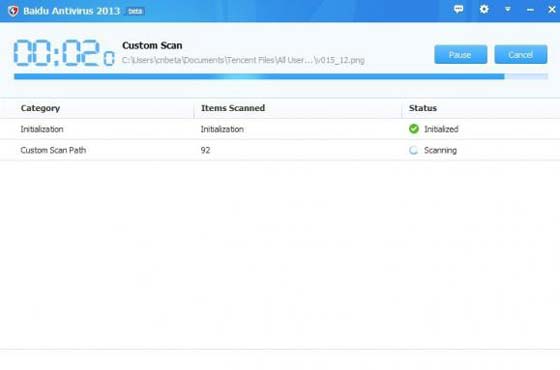The width and height of the screenshot is (560, 370).
Task: Click the beta badge in title bar
Action: [x=135, y=11]
